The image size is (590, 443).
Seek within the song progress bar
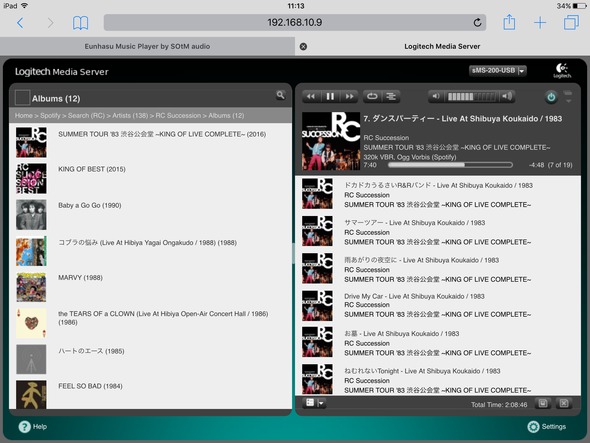click(450, 165)
